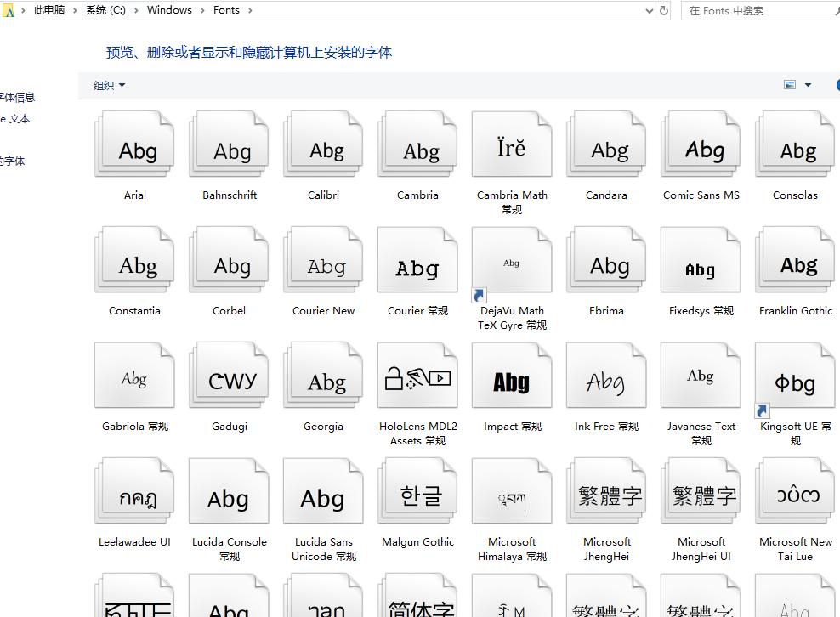Expand the chevron after 此电脑 in breadcrumb

pyautogui.click(x=75, y=11)
